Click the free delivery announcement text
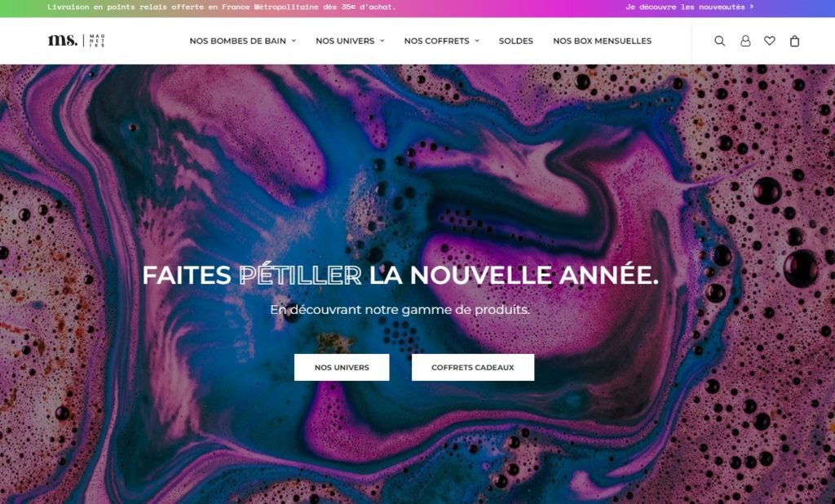 pyautogui.click(x=222, y=7)
